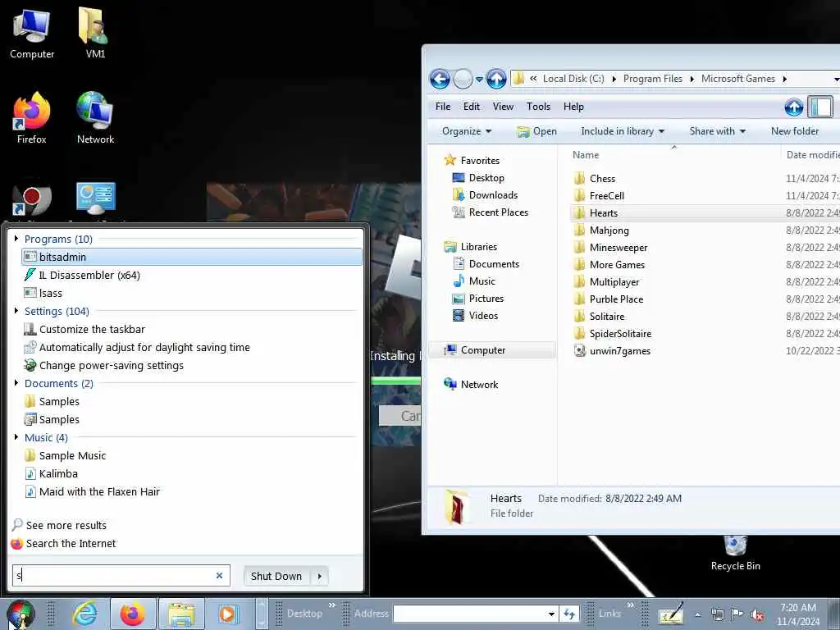Open the Recycle Bin on desktop
840x630 pixels.
tap(735, 554)
